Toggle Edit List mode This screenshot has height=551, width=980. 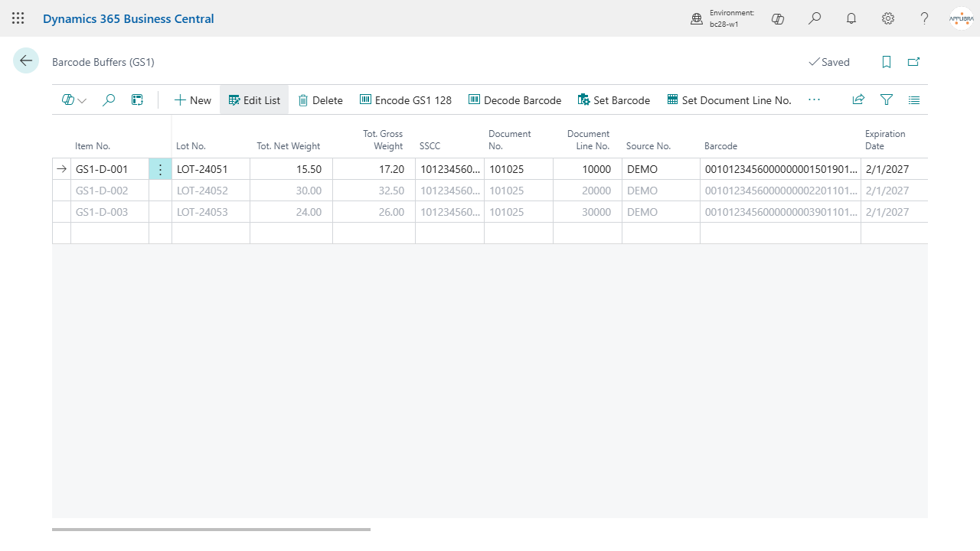[x=254, y=100]
